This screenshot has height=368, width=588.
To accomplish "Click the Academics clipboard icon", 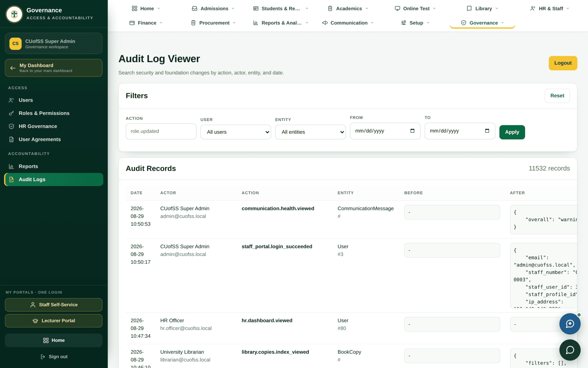I will pyautogui.click(x=330, y=9).
